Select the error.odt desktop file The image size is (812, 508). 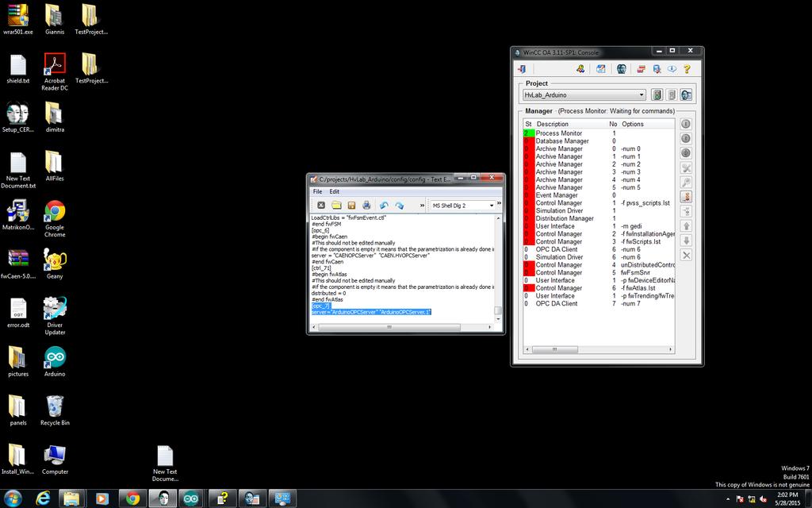point(18,313)
